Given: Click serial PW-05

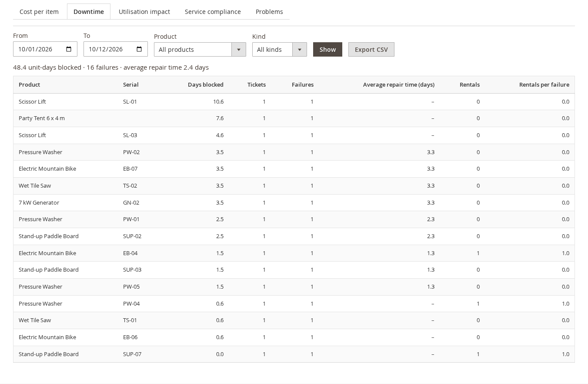Looking at the screenshot, I should 131,286.
